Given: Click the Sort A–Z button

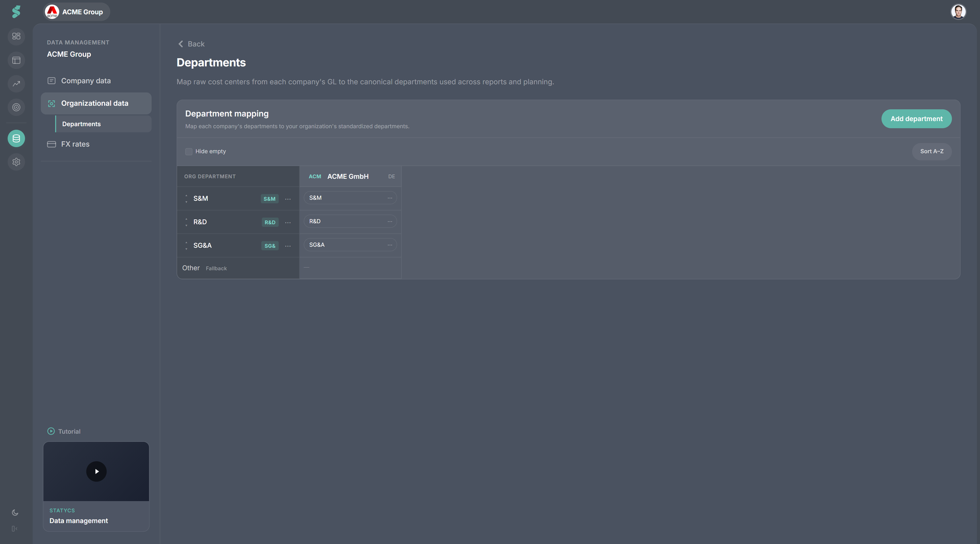Looking at the screenshot, I should click(x=932, y=151).
